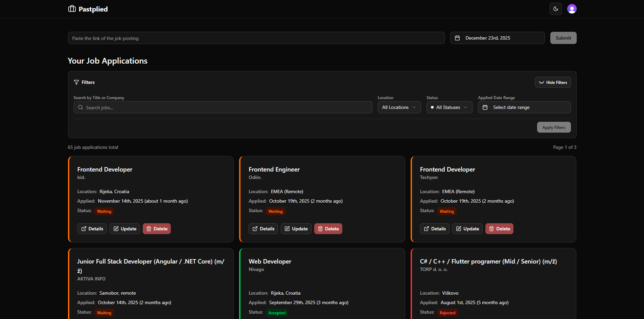Screen dimensions: 644x319
Task: Hide the filters panel
Action: pos(553,83)
